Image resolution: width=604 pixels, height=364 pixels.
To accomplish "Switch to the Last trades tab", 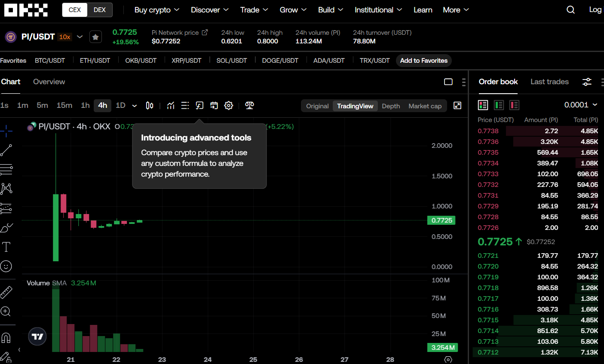I will coord(549,82).
